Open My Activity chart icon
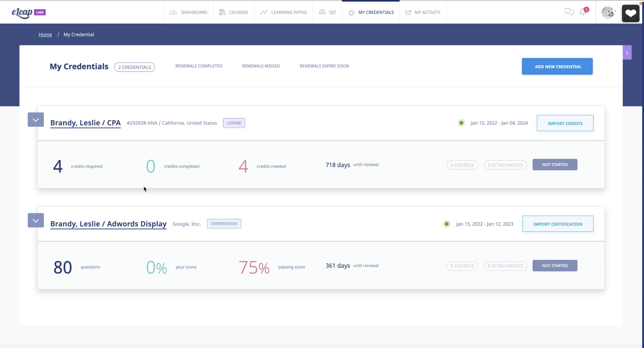 [408, 12]
